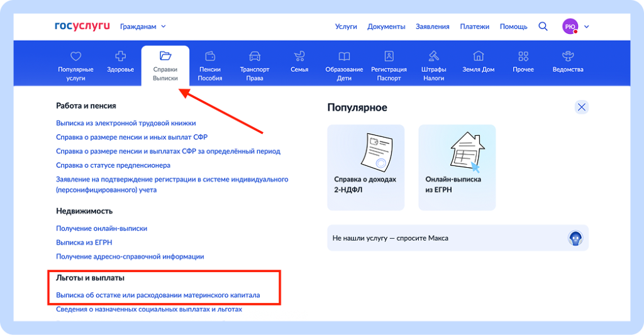Open the Заявления top menu
This screenshot has height=335, width=644.
tap(433, 26)
